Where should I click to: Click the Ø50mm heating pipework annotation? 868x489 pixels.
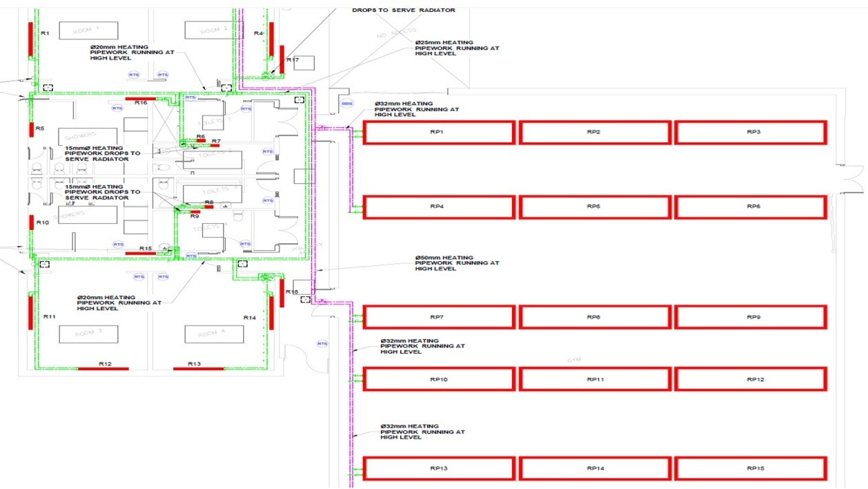[455, 263]
